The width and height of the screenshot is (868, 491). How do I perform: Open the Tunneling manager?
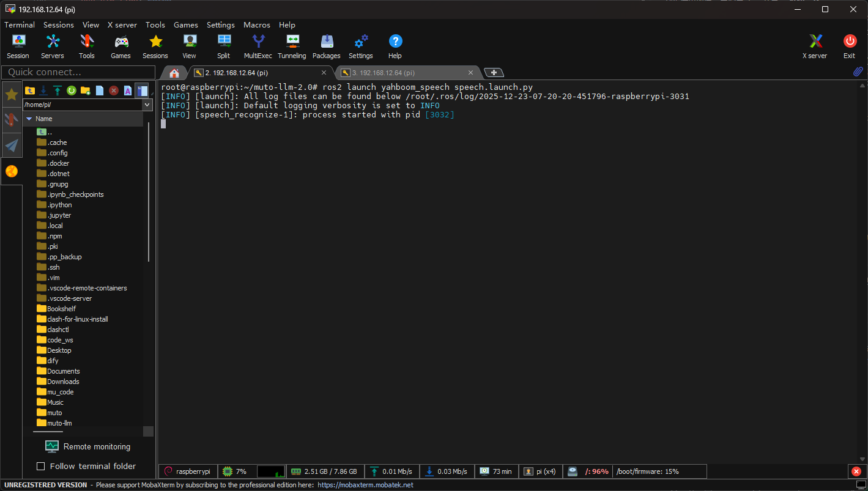tap(292, 46)
